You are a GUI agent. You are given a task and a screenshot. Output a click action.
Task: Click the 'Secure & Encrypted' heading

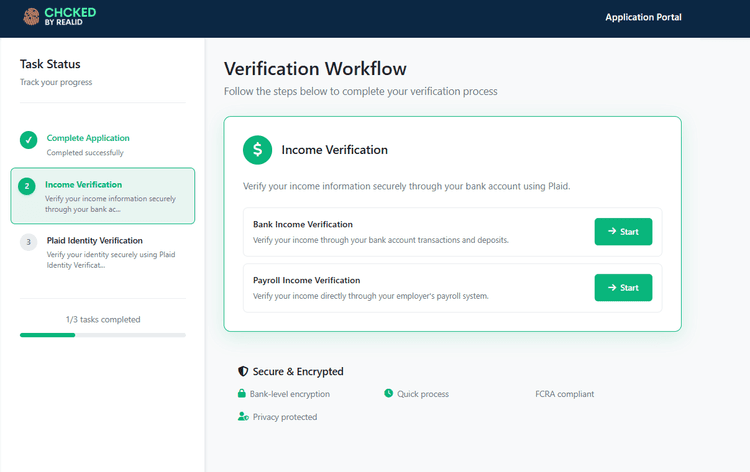click(298, 372)
